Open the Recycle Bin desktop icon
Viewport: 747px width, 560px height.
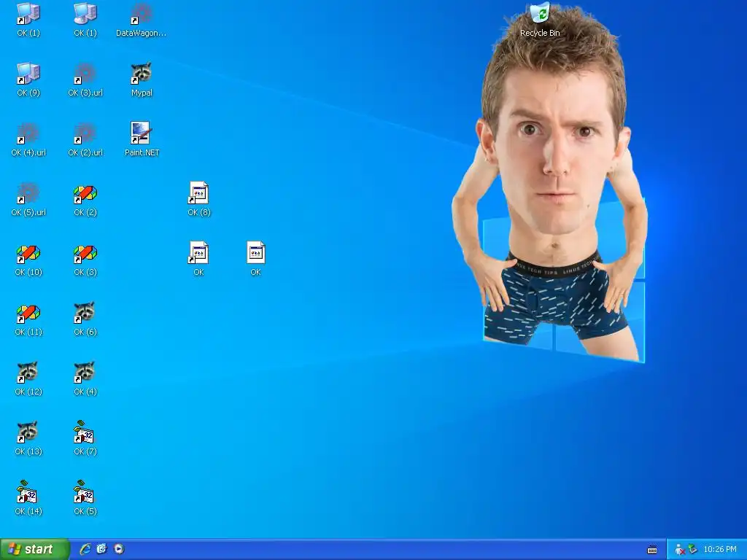pos(540,20)
